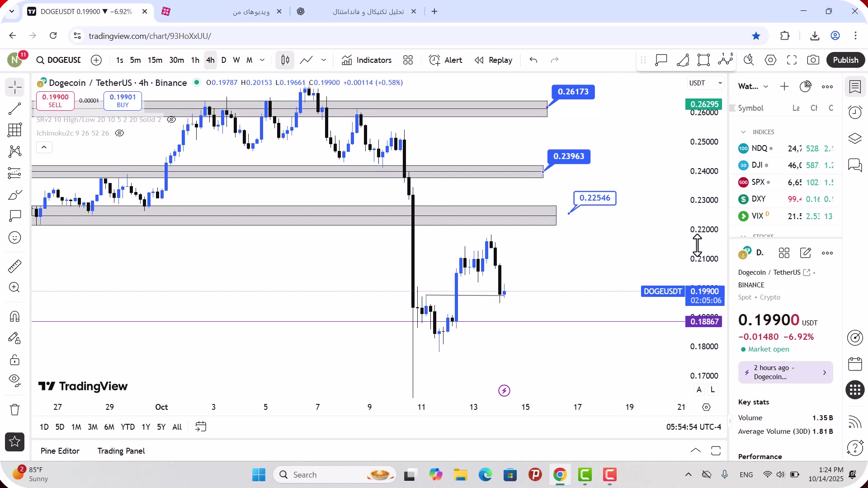Select the purple 0.18867 price label
This screenshot has width=868, height=488.
pos(704,322)
